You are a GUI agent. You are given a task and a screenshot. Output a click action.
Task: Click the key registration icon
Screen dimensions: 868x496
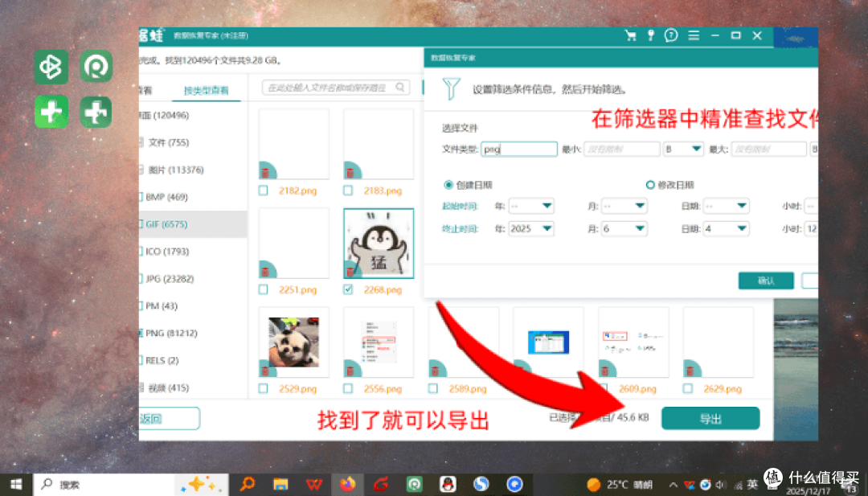(650, 35)
